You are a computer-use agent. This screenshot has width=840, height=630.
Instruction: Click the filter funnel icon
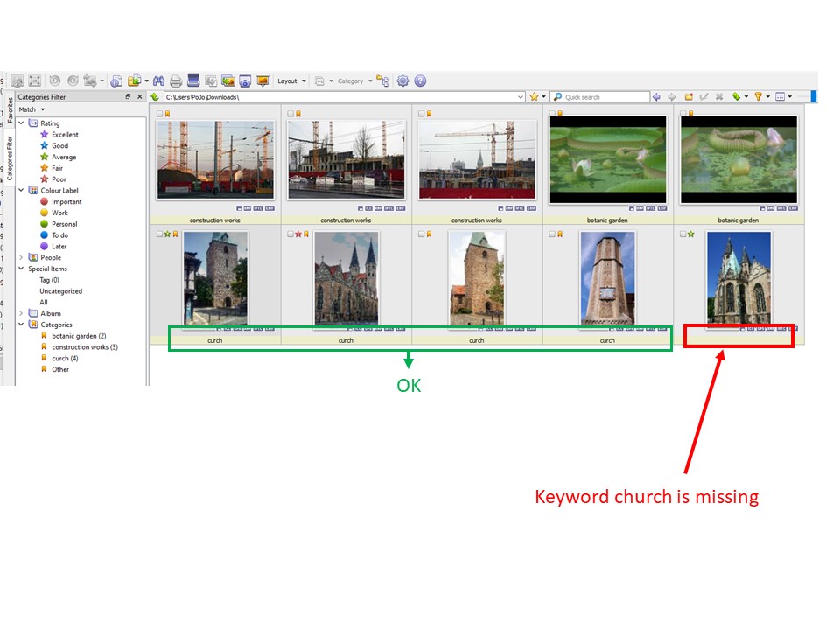[759, 97]
